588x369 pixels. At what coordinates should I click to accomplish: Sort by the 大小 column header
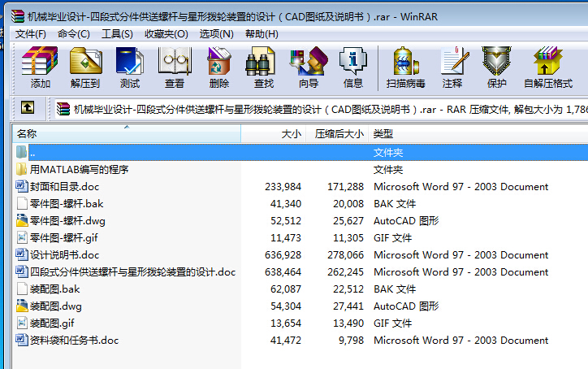[x=274, y=133]
